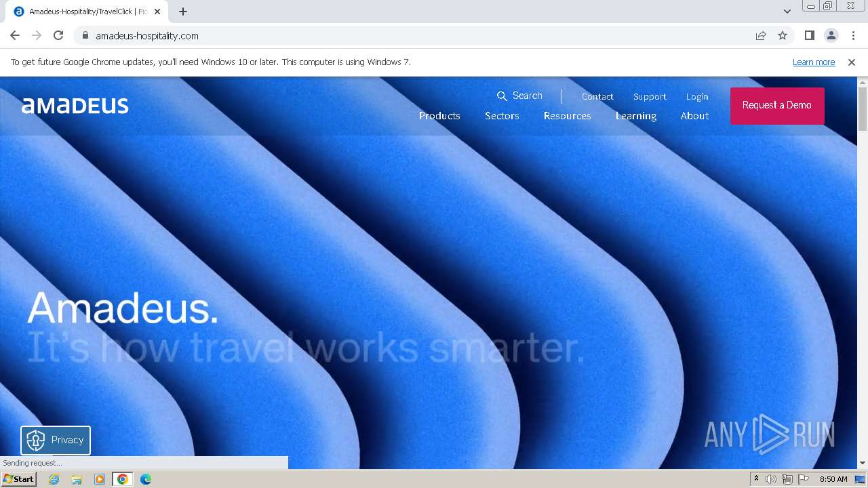Reload the current page

point(58,35)
